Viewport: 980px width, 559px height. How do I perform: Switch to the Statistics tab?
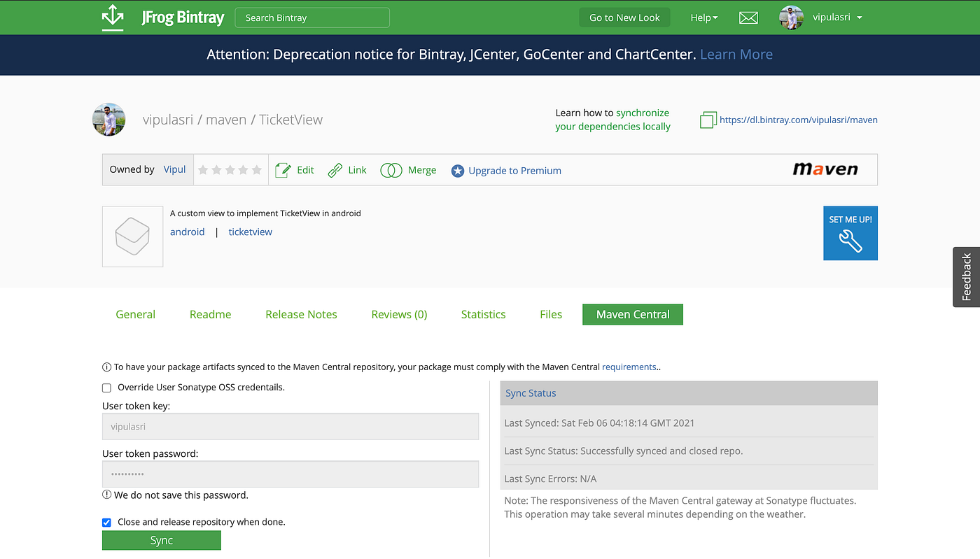[x=483, y=314]
